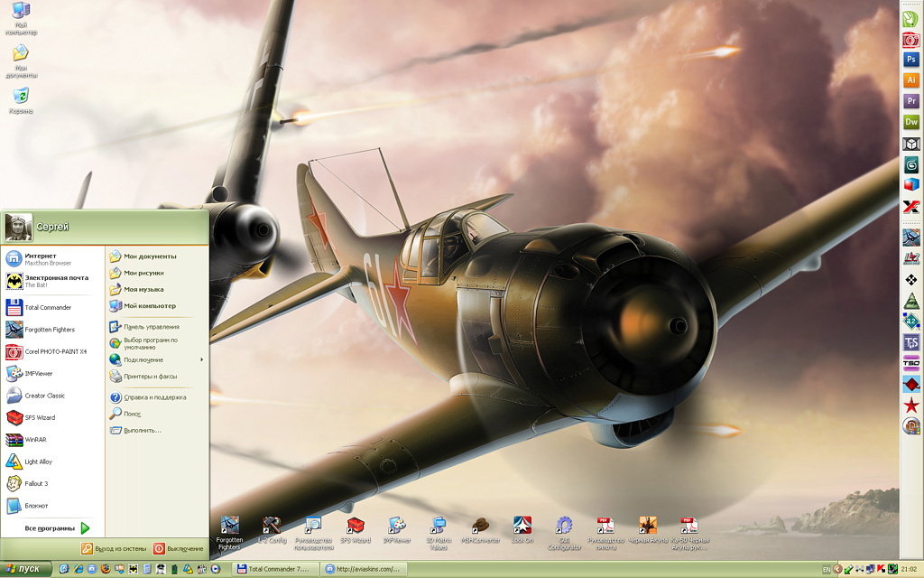The height and width of the screenshot is (578, 924).
Task: Expand hidden tray icons arrow
Action: (838, 569)
